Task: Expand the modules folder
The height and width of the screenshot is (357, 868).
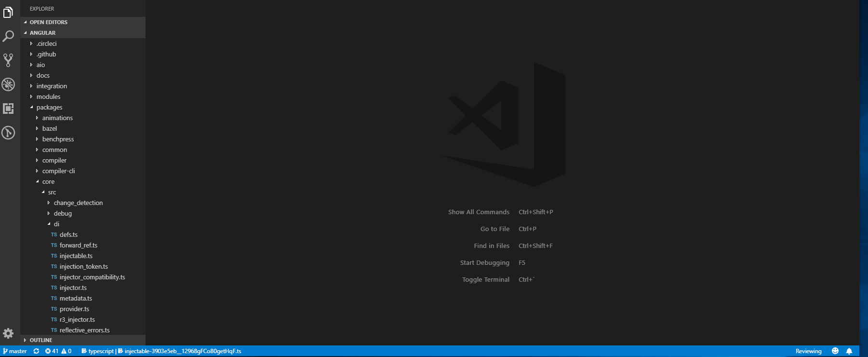Action: click(83, 96)
